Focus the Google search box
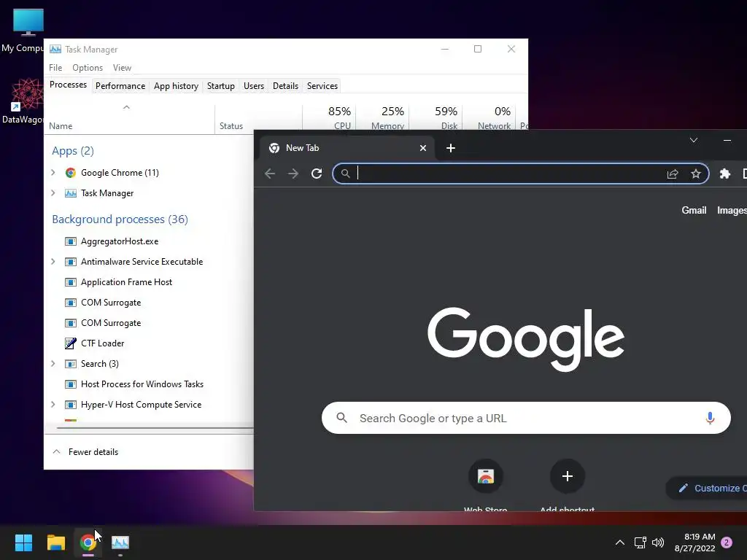The image size is (747, 560). point(526,418)
